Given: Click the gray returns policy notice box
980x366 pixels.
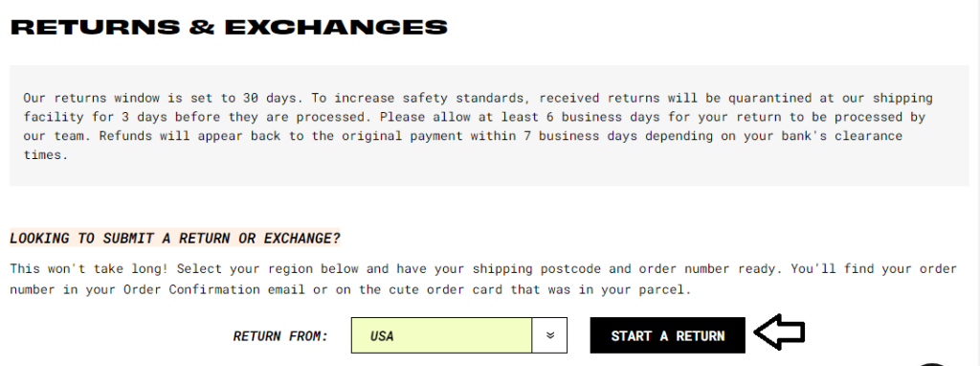Looking at the screenshot, I should coord(490,126).
